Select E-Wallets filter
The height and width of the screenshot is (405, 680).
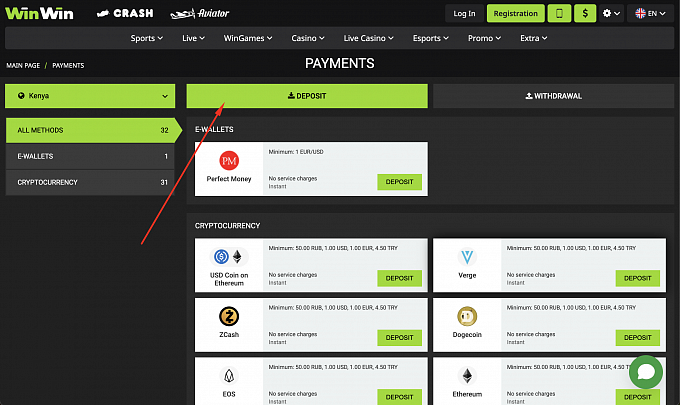tap(90, 156)
